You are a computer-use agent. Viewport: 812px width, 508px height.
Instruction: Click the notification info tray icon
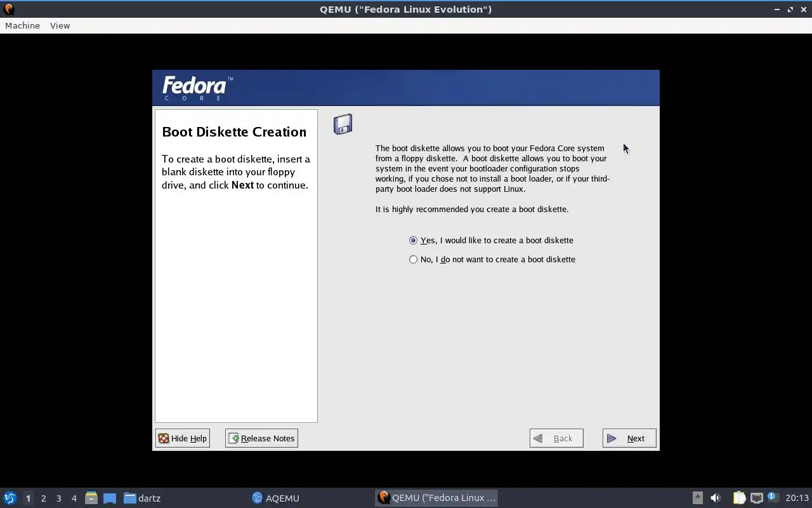coord(772,498)
